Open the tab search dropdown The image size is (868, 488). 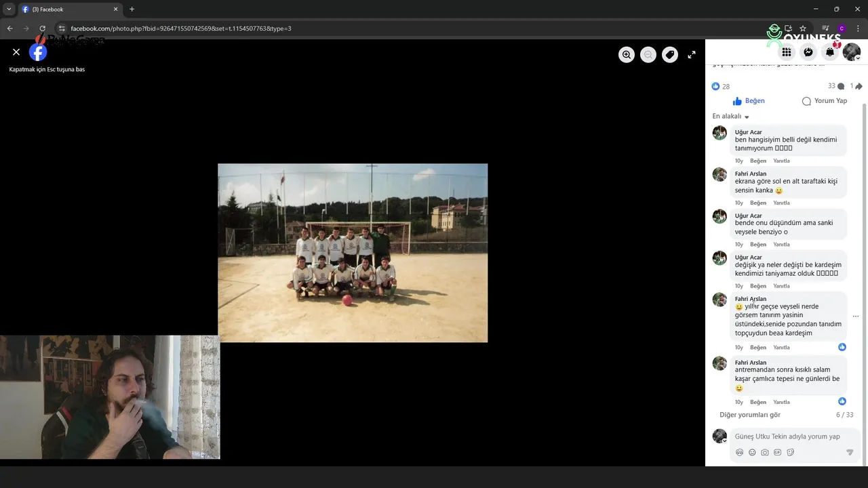click(x=9, y=9)
